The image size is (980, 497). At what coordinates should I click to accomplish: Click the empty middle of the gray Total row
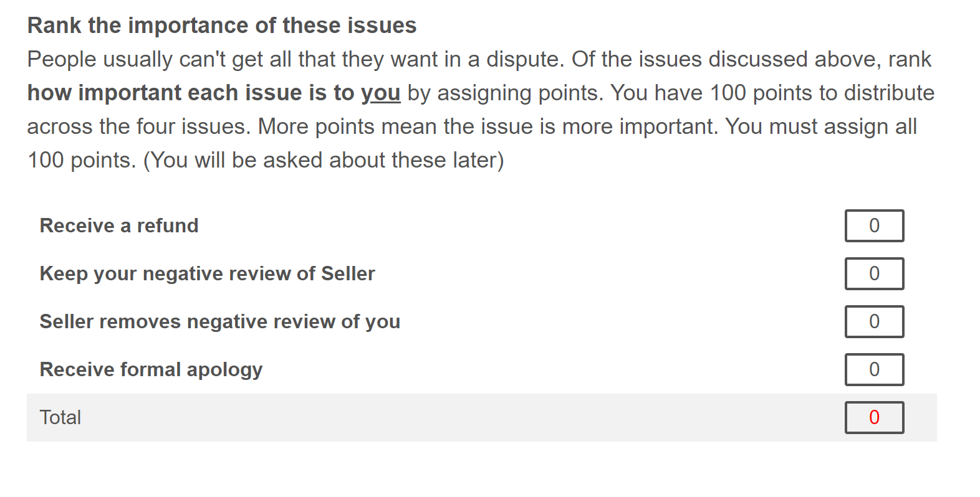click(x=461, y=417)
